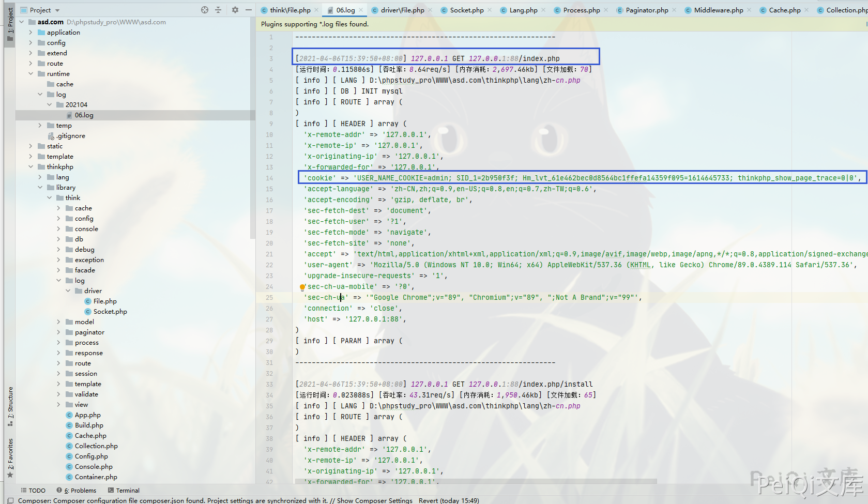Collapse the driver folder under log
868x504 pixels.
pyautogui.click(x=68, y=291)
